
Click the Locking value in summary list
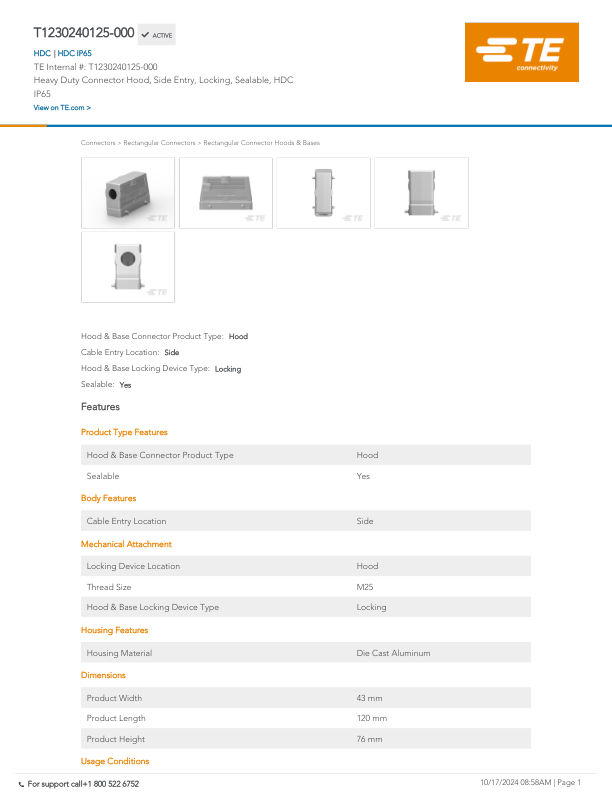pyautogui.click(x=228, y=369)
